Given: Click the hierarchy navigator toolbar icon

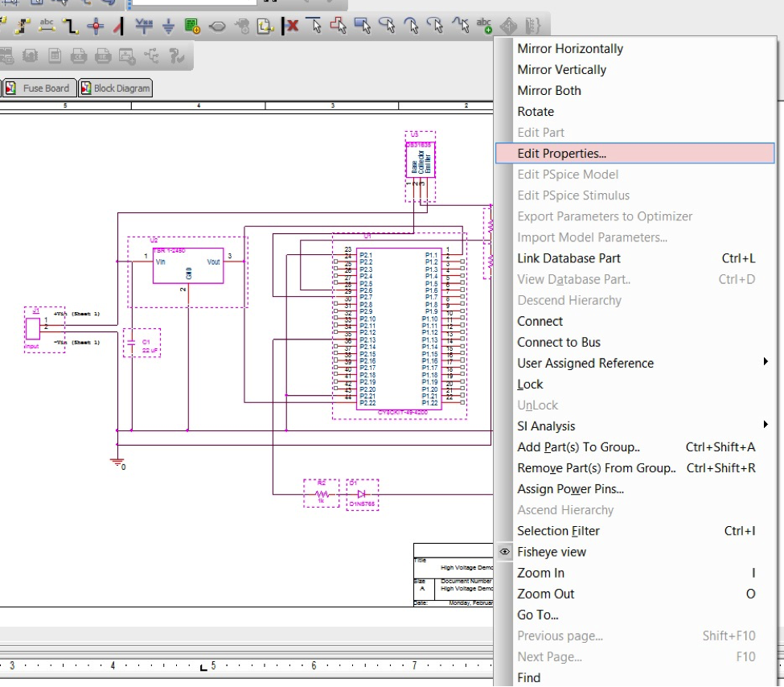Looking at the screenshot, I should pos(150,56).
